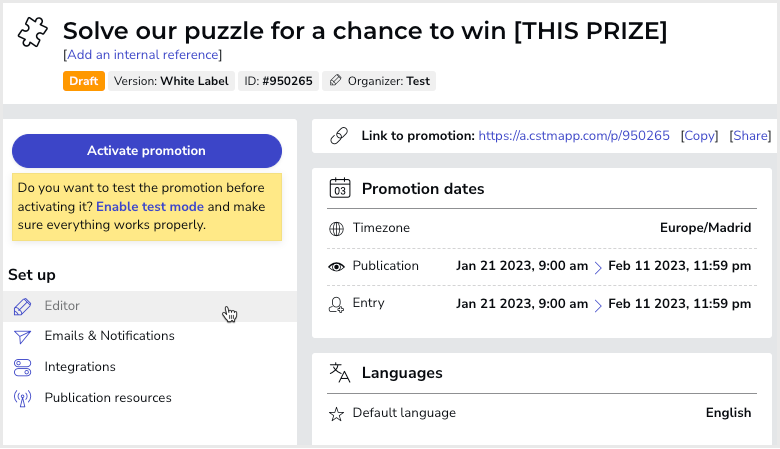The width and height of the screenshot is (780, 449).
Task: Click the pencil icon beside Organizer
Action: coord(336,81)
